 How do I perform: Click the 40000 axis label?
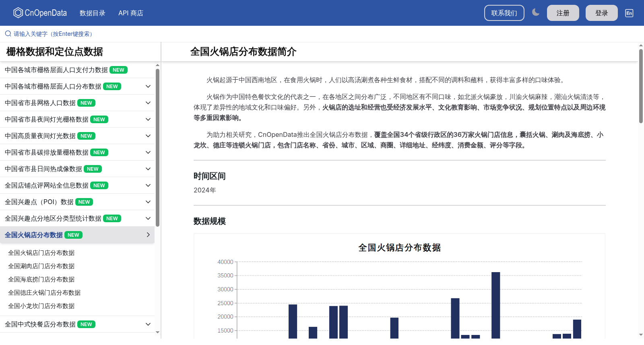225,262
